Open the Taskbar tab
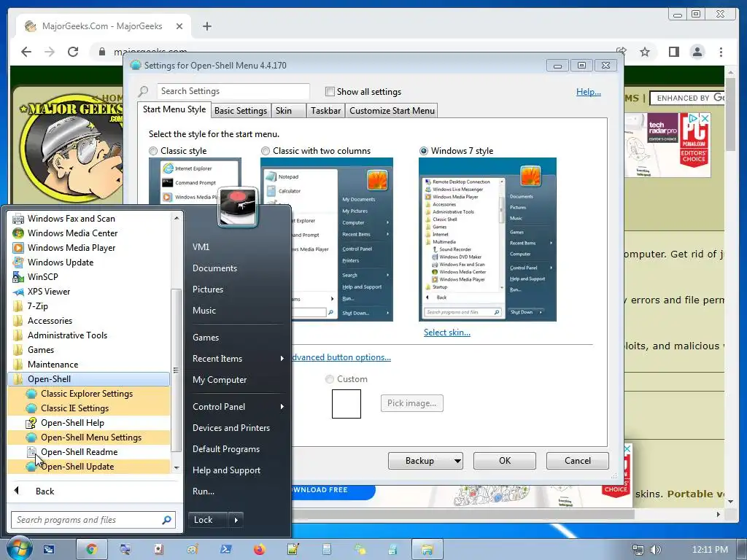747x560 pixels. 325,111
